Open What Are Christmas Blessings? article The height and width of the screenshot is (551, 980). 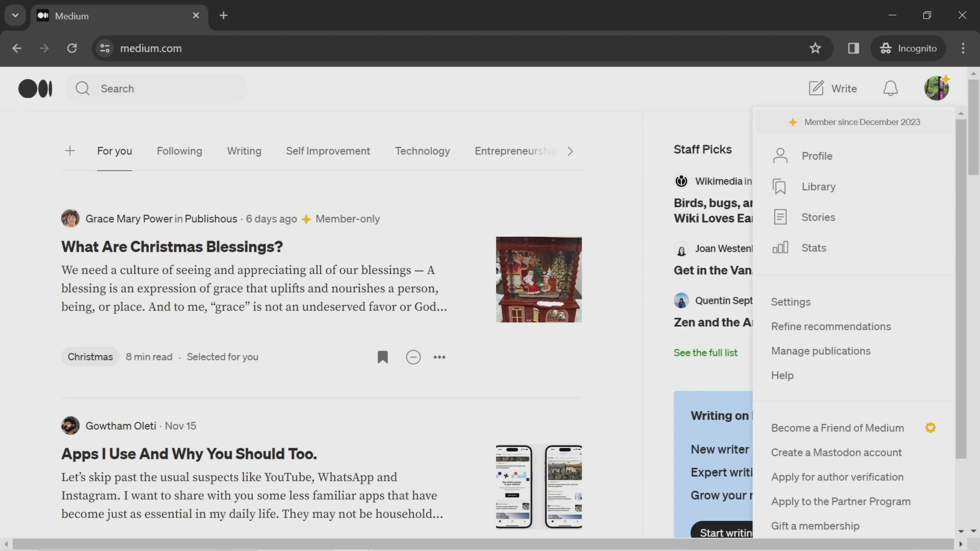(x=172, y=247)
